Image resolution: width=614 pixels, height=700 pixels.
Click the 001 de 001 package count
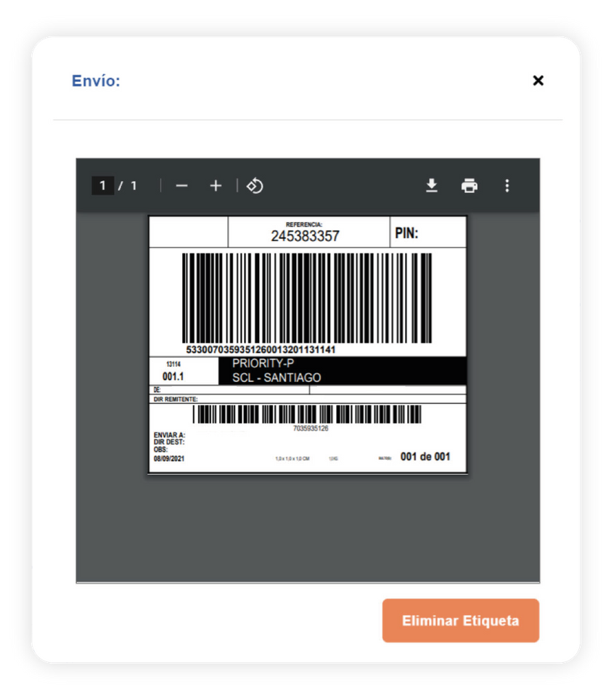coord(425,456)
